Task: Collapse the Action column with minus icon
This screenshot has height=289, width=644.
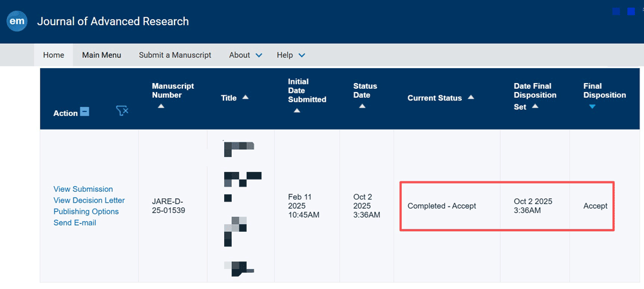Action: [x=84, y=112]
